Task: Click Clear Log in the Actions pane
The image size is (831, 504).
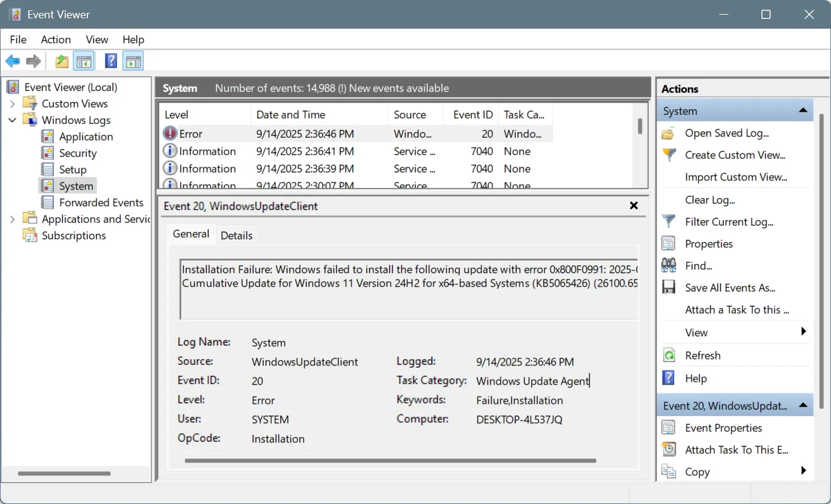Action: (710, 200)
